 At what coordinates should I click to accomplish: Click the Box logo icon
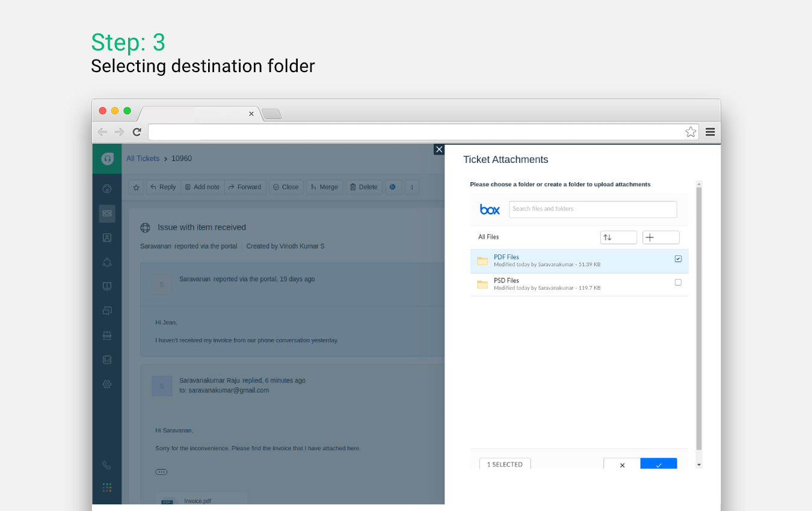coord(490,209)
